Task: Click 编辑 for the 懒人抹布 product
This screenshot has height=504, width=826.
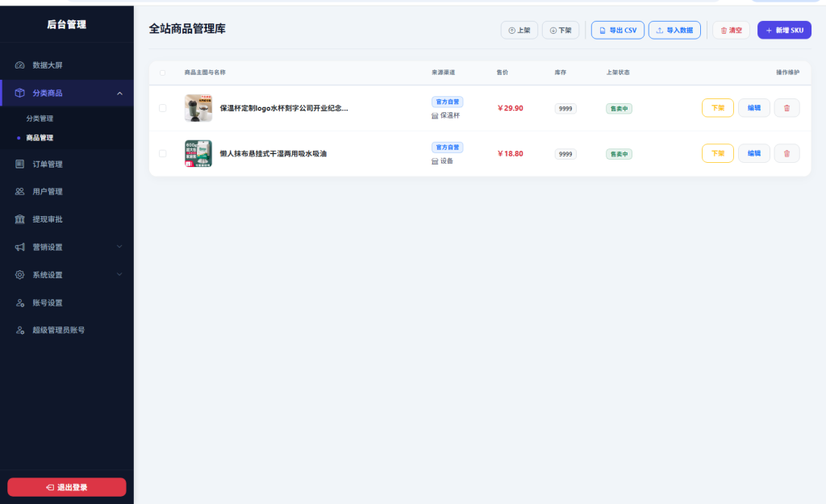Action: click(x=754, y=153)
